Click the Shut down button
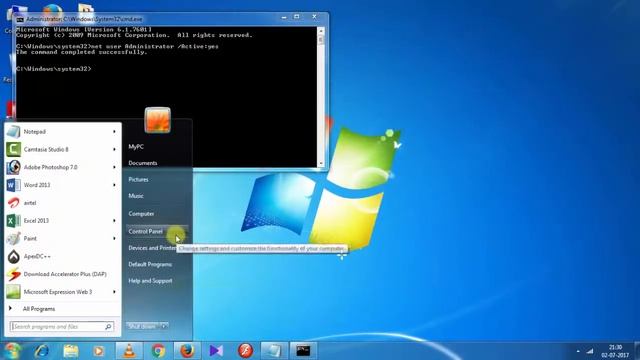Screen dimensions: 640x360 pos(143,327)
